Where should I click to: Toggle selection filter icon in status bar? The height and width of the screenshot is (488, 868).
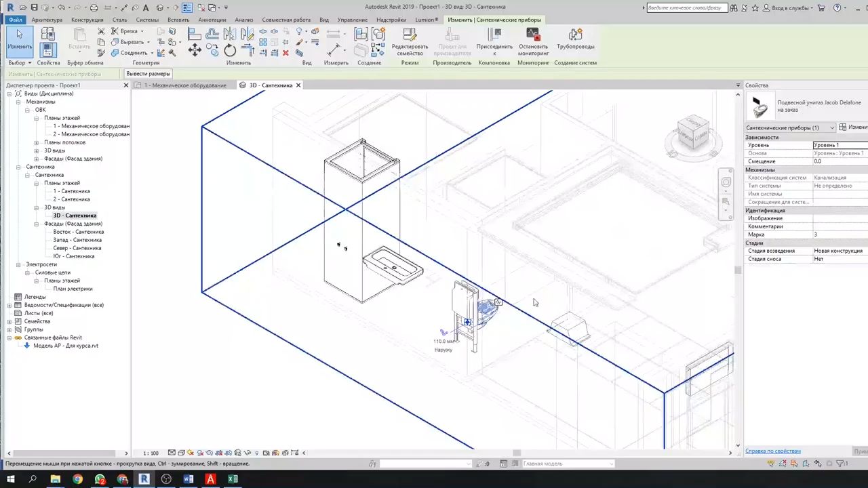(x=841, y=464)
